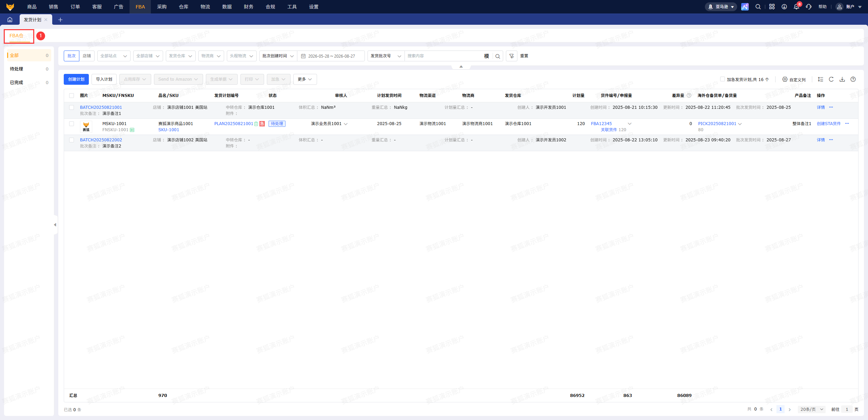Screen dimensions: 868x420
Task: Click the notification bell icon
Action: [x=796, y=7]
